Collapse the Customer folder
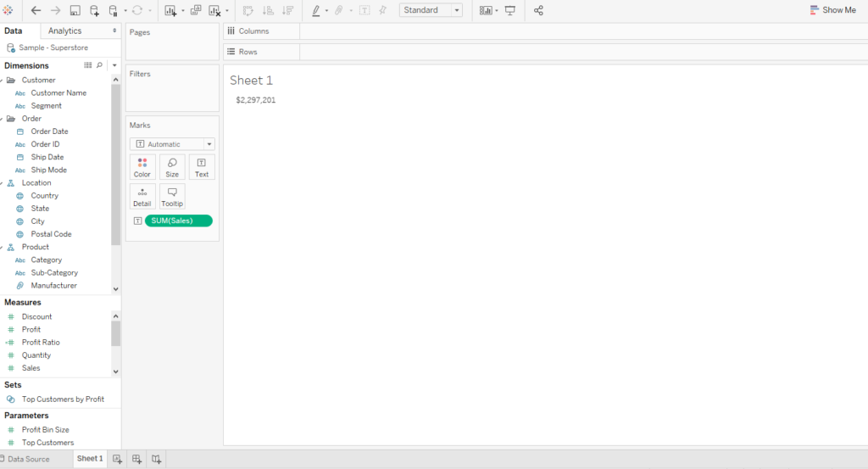This screenshot has height=469, width=868. (x=3, y=81)
